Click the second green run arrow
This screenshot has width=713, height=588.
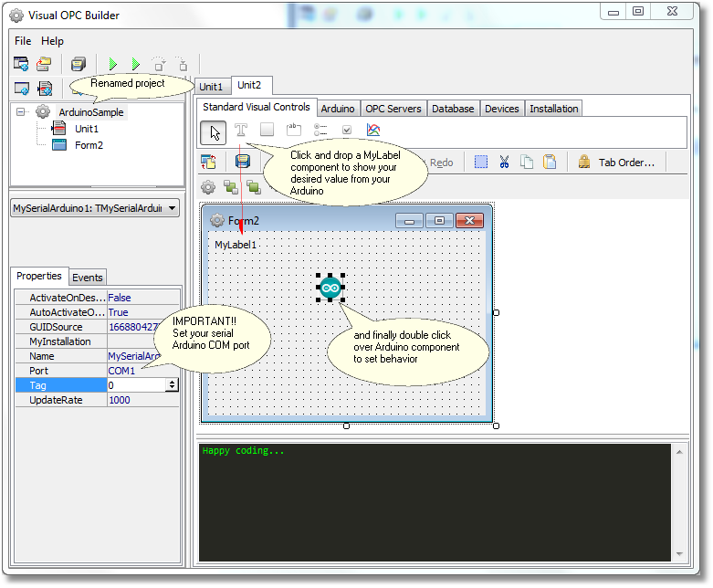135,64
